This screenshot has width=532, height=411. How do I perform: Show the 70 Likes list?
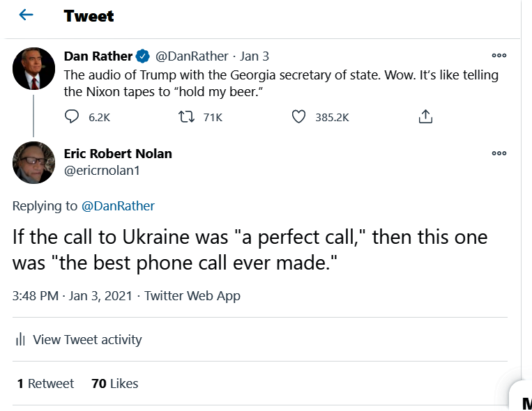[115, 383]
